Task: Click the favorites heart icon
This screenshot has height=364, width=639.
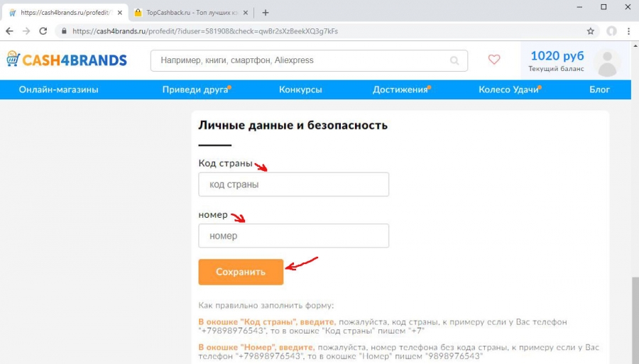Action: click(x=494, y=60)
